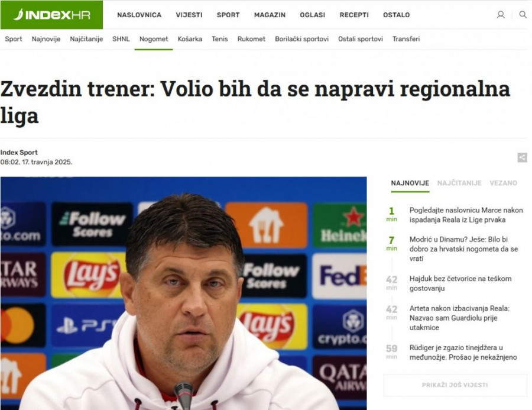
Task: Click the Index.hr logo
Action: pos(51,15)
